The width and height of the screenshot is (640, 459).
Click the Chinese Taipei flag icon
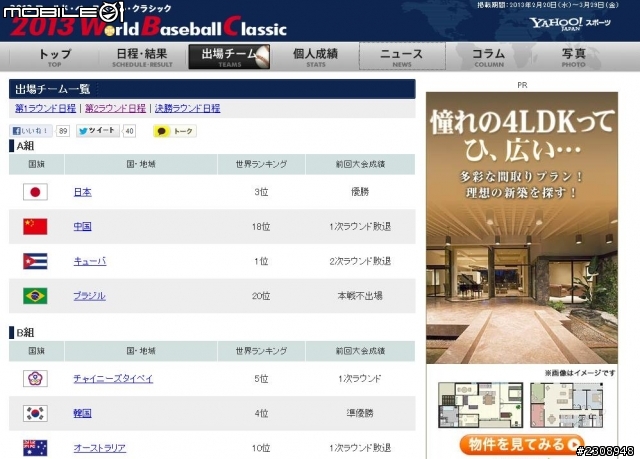(x=35, y=379)
